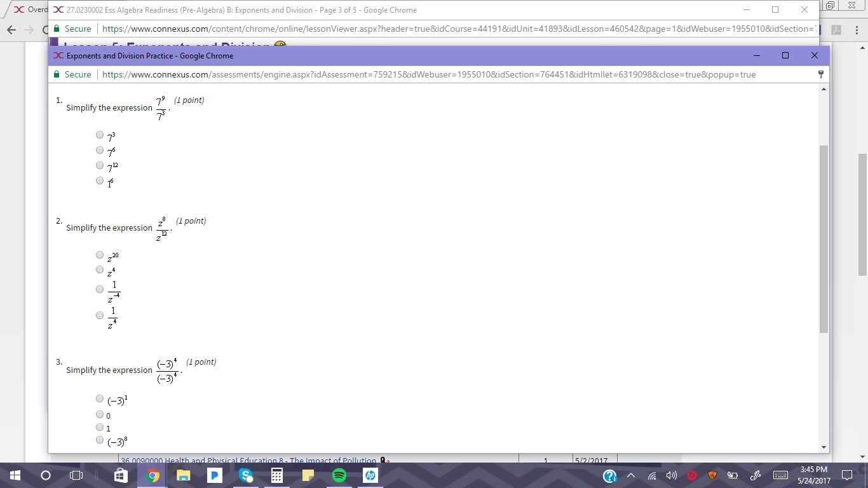Select answer 7³ for question 1
This screenshot has width=868, height=488.
[100, 135]
